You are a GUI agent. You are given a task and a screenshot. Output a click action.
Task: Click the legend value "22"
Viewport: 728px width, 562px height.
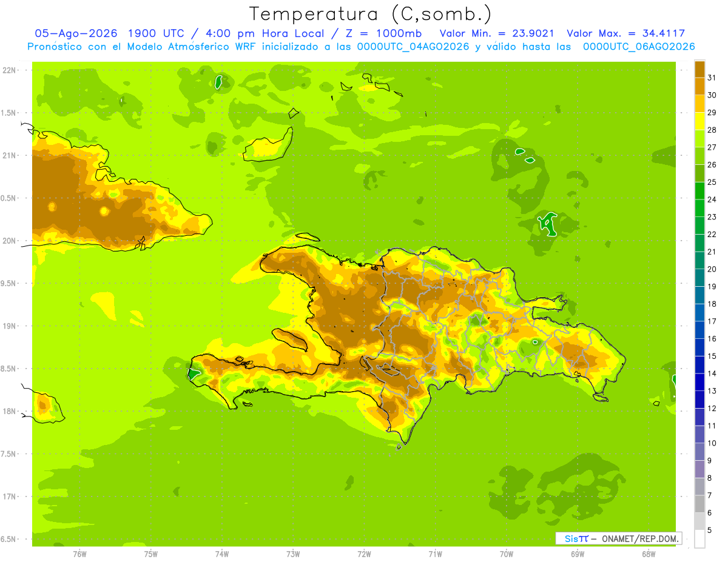click(x=712, y=235)
